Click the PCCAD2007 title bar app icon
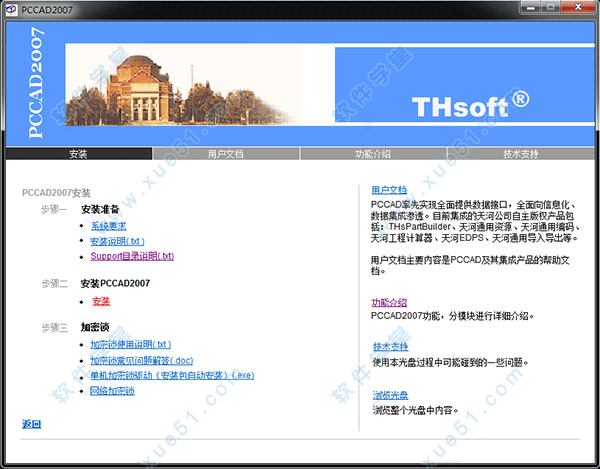The image size is (600, 469). pos(11,9)
